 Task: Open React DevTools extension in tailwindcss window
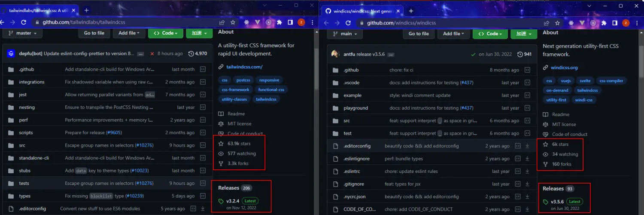pos(246,22)
